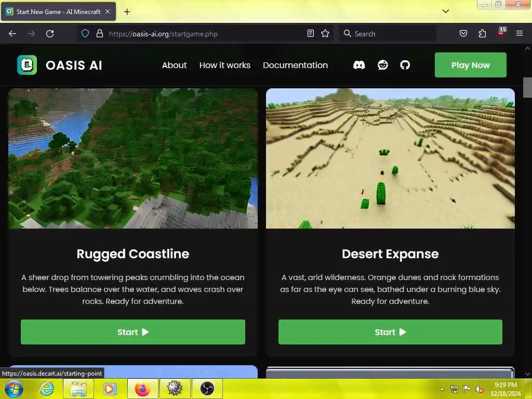The height and width of the screenshot is (399, 532).
Task: Click the OASIS AI brand text
Action: 74,65
